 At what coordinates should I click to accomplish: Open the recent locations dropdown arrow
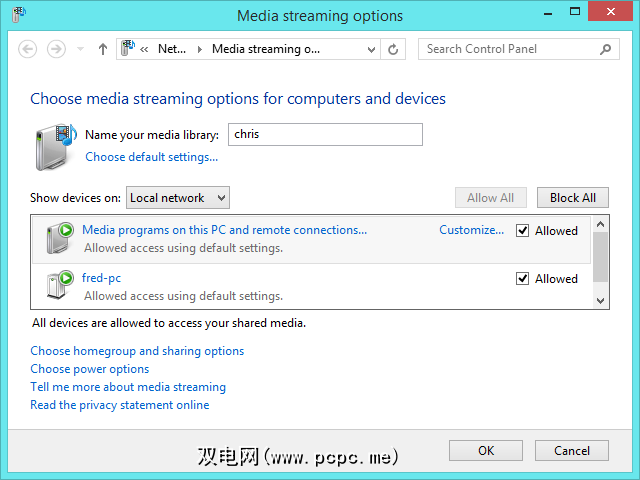pos(78,49)
